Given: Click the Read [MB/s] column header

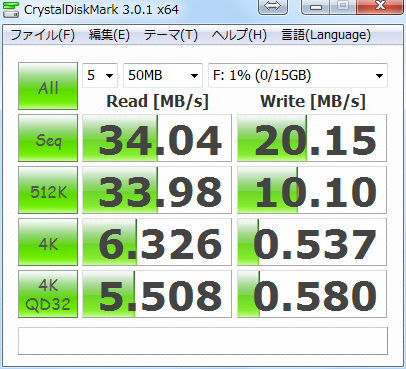Looking at the screenshot, I should [157, 101].
